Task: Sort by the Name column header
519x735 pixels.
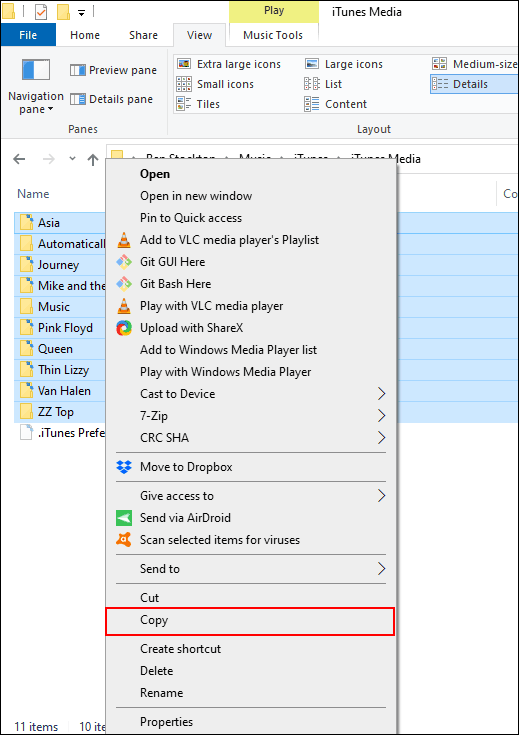Action: pyautogui.click(x=33, y=194)
